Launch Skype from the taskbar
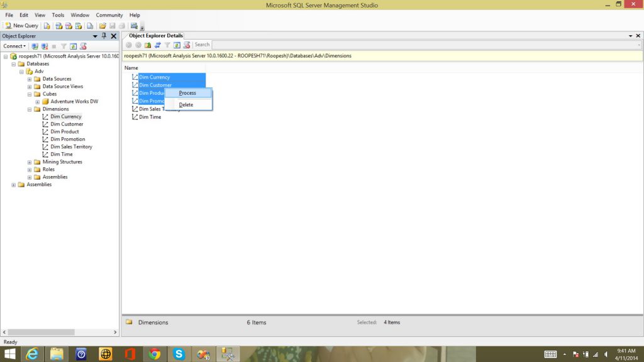644x362 pixels. (x=179, y=354)
